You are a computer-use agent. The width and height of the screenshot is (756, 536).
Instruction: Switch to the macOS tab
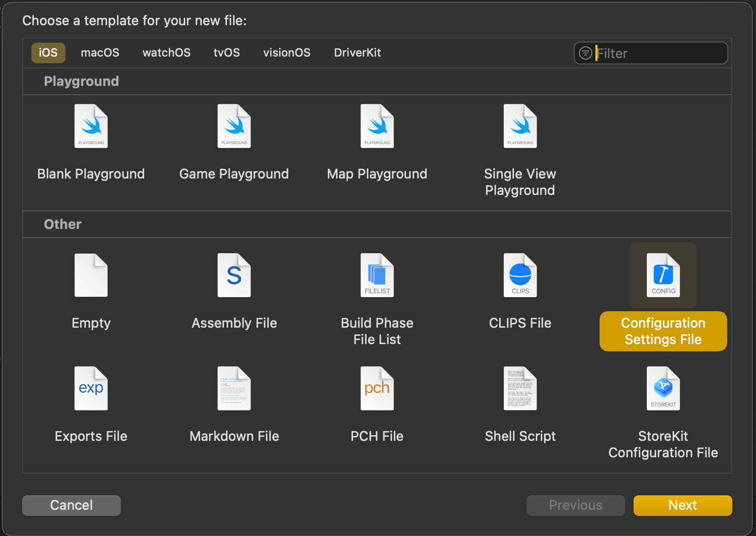[x=100, y=53]
